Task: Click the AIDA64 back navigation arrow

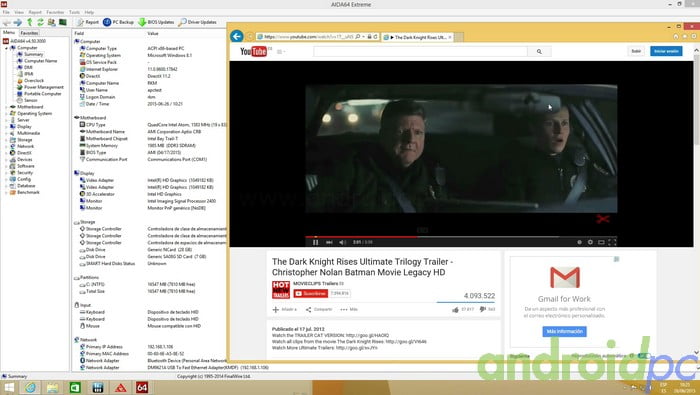Action: point(7,22)
